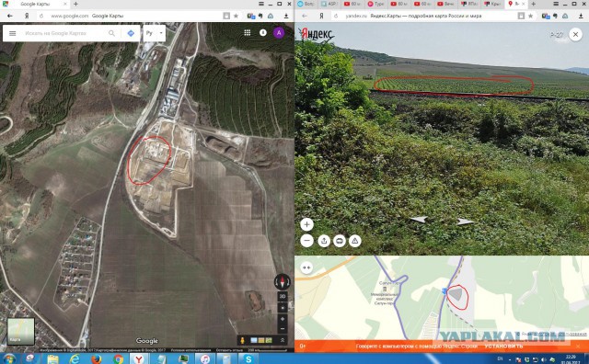Image resolution: width=589 pixels, height=364 pixels.
Task: Close the Yandex panorama view
Action: [575, 35]
